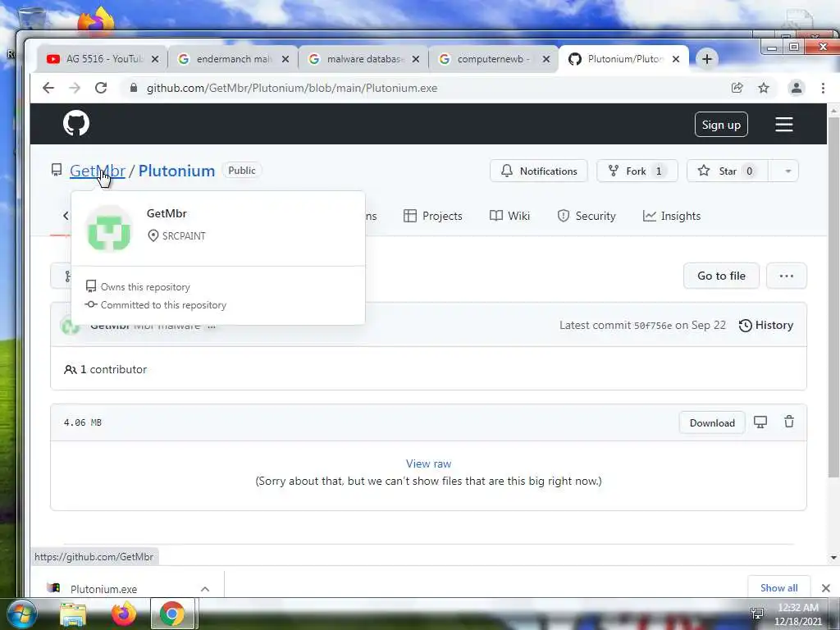Open the three-dot file options menu
Screen dimensions: 840x630
(787, 276)
